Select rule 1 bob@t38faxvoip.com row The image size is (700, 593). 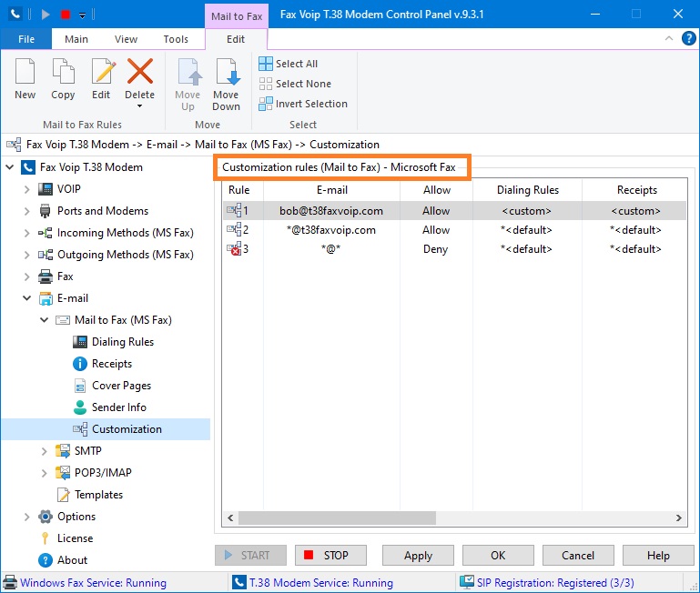point(454,211)
